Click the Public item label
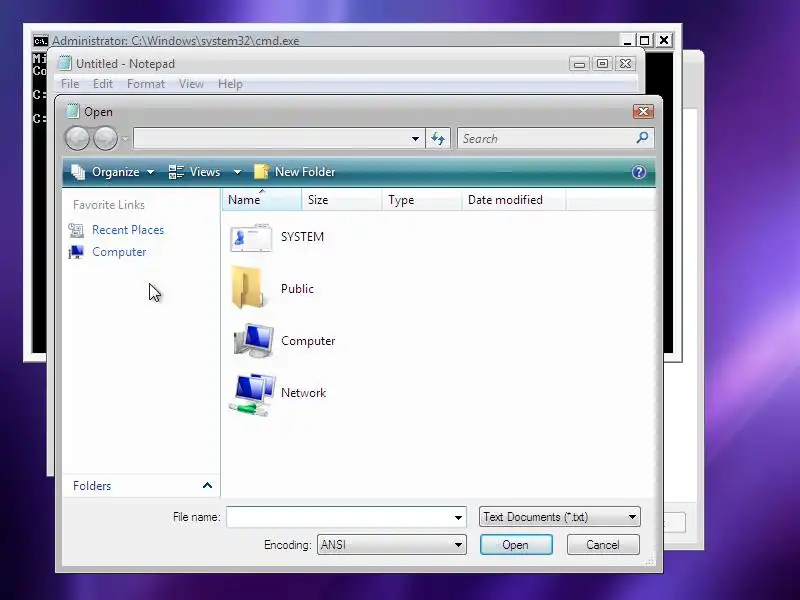 tap(297, 289)
